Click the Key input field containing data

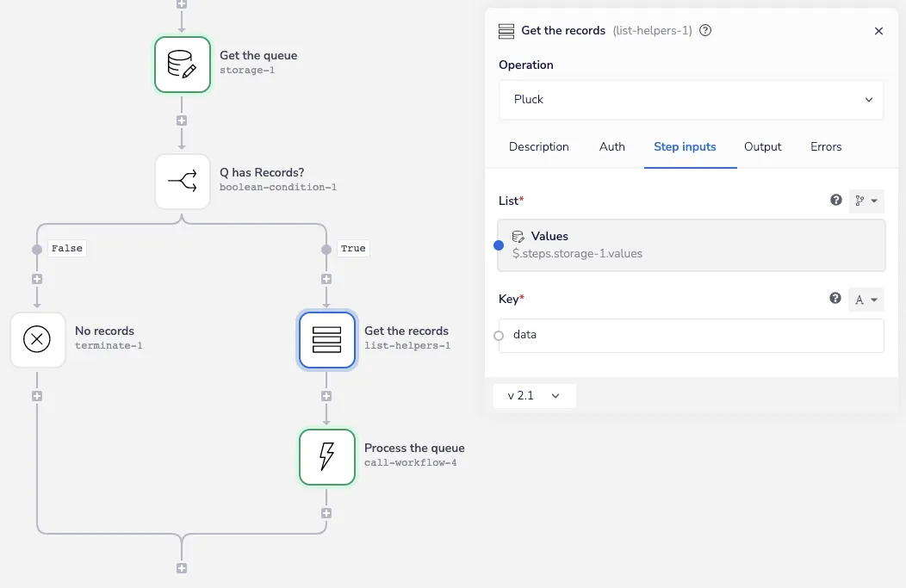coord(691,336)
